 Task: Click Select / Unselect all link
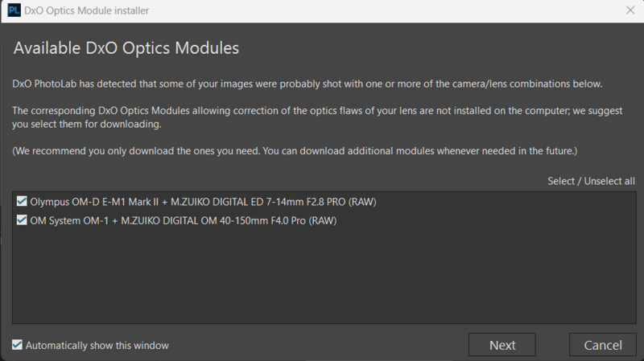[x=591, y=181]
